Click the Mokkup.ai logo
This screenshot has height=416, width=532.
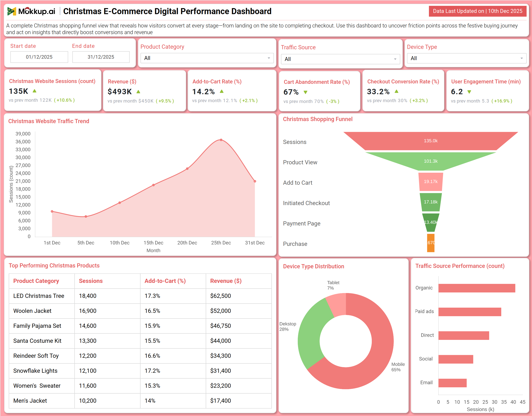(x=31, y=11)
